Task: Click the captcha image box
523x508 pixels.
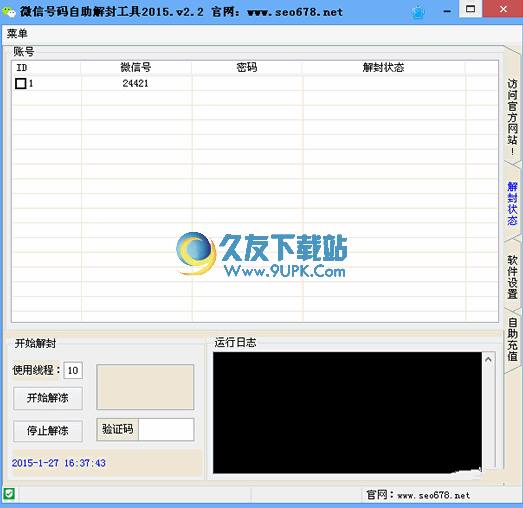Action: pyautogui.click(x=145, y=387)
